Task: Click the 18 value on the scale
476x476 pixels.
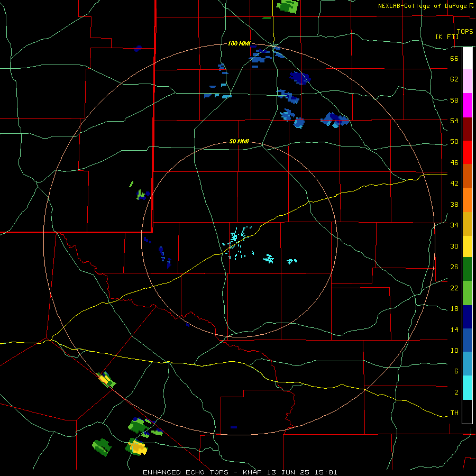Action: tap(454, 309)
